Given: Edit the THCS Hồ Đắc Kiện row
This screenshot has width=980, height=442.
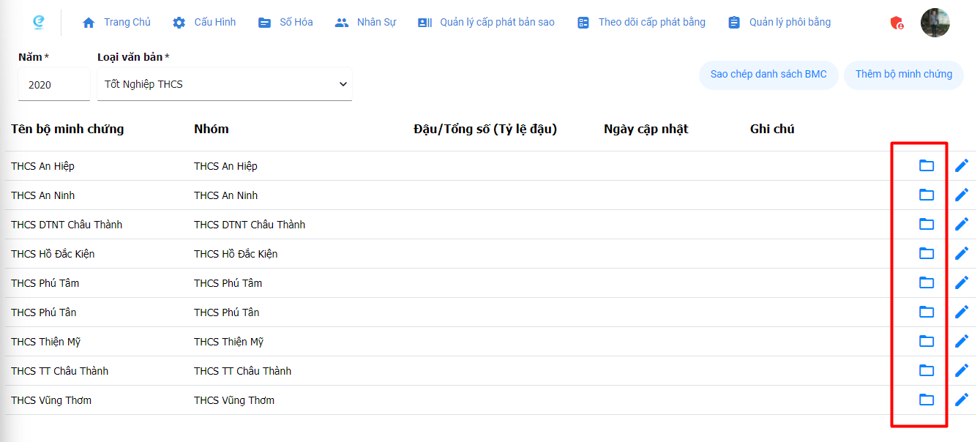Looking at the screenshot, I should point(962,253).
